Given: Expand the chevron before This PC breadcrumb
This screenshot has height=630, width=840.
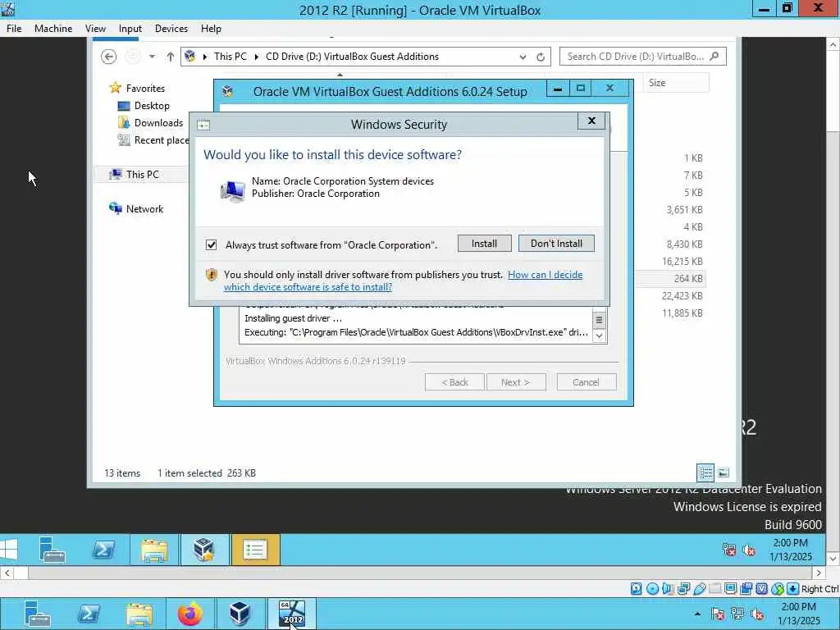Looking at the screenshot, I should (204, 57).
